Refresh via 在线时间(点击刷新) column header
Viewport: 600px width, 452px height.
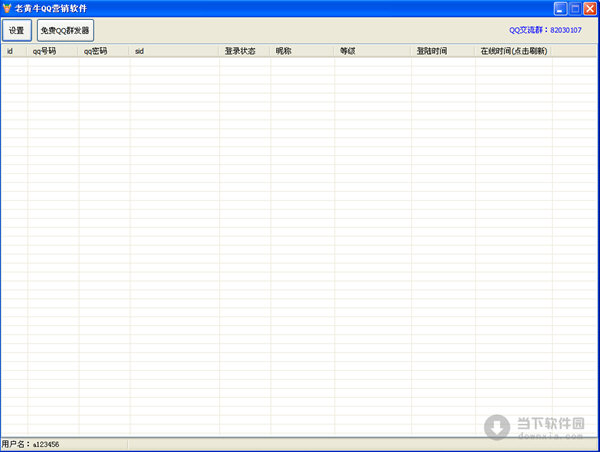(514, 51)
